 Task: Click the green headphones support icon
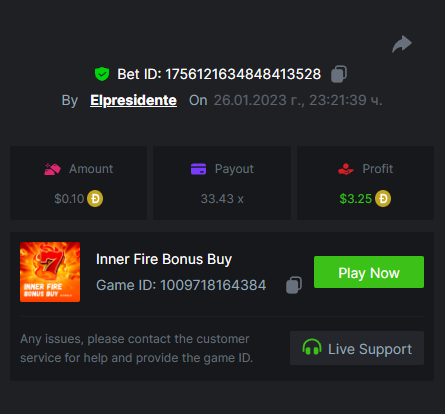tap(312, 347)
